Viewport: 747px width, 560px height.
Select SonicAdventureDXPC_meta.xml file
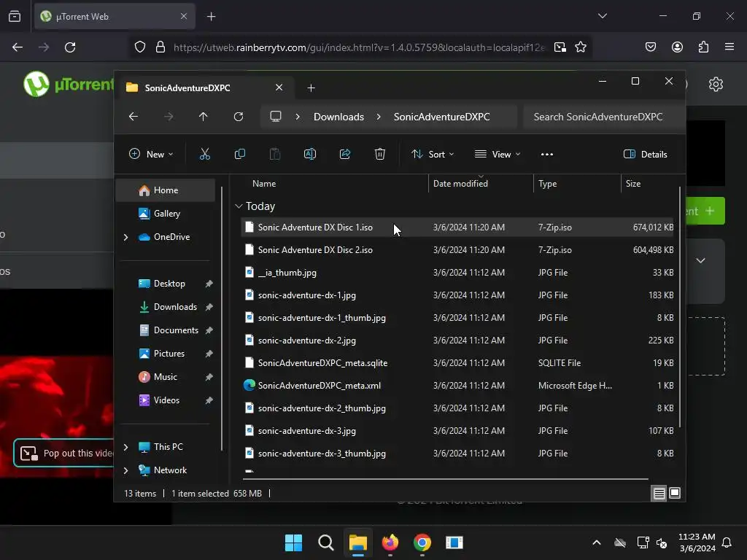457,385
